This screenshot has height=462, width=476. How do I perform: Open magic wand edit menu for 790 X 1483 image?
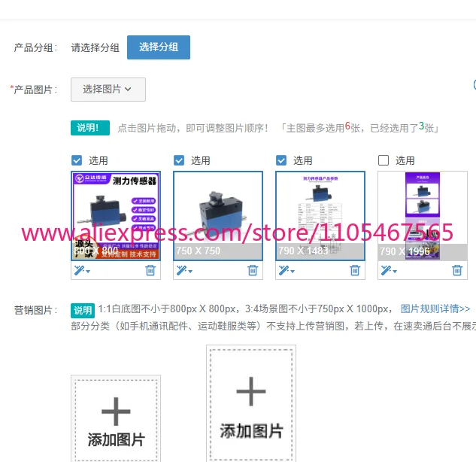(x=287, y=270)
